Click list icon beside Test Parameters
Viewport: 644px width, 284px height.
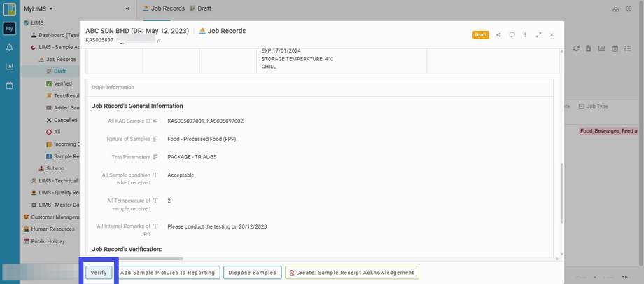pos(155,157)
